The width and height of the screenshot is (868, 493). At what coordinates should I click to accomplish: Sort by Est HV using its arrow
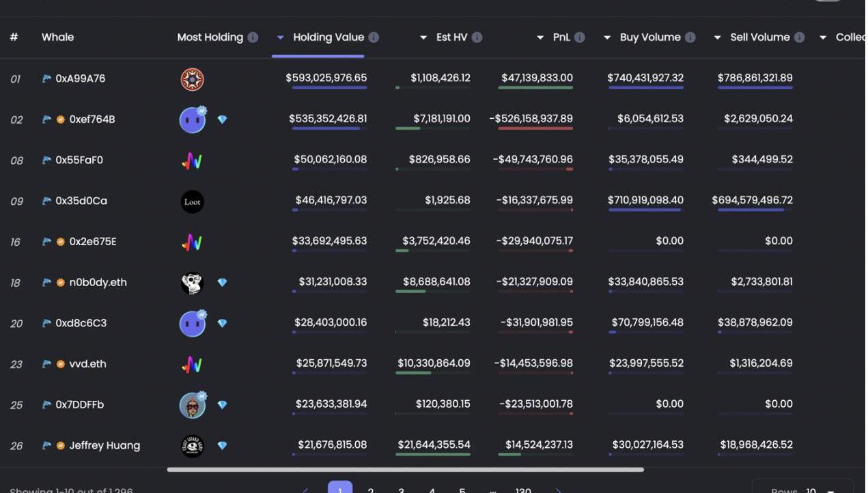(423, 38)
